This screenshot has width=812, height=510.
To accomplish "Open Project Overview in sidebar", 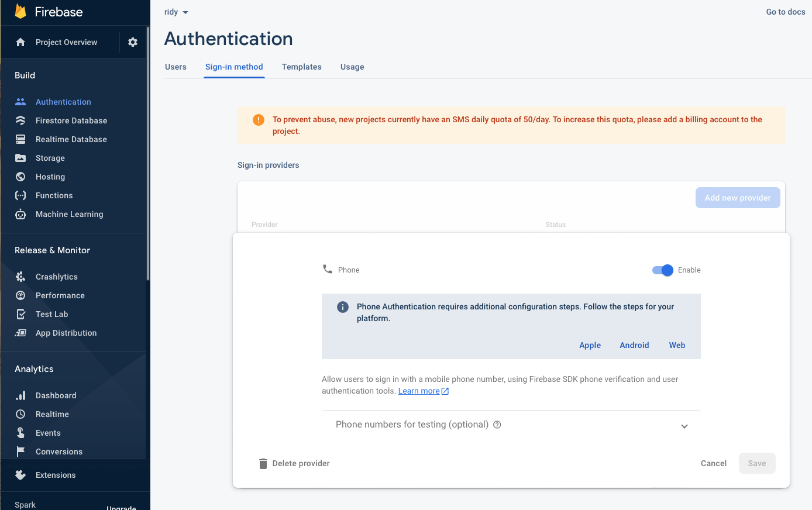I will 67,42.
